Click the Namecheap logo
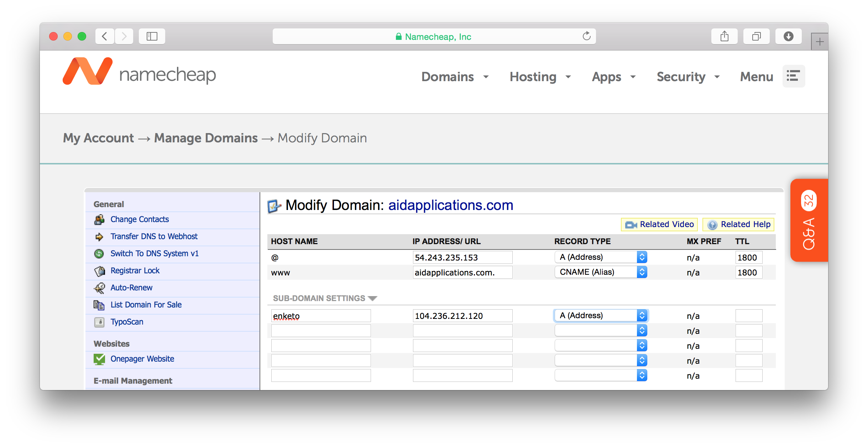 139,72
